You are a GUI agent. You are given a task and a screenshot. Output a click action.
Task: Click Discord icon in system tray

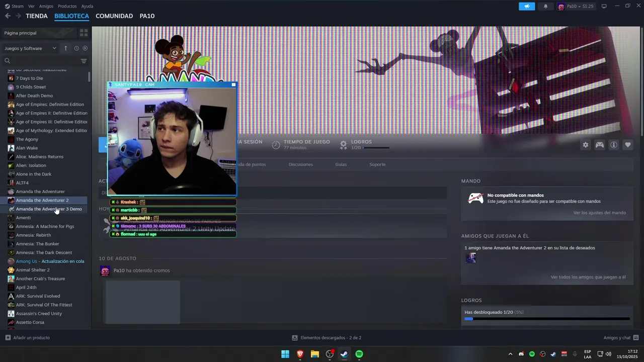pyautogui.click(x=521, y=354)
